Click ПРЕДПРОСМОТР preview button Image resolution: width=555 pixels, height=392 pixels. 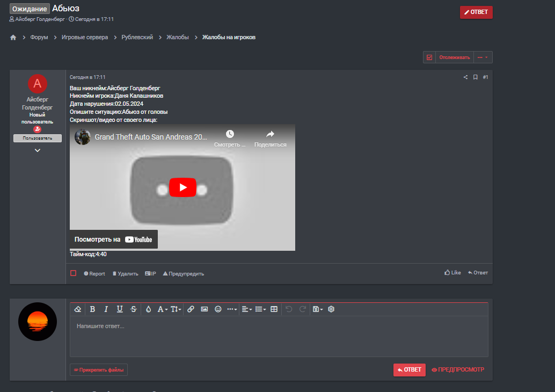458,369
